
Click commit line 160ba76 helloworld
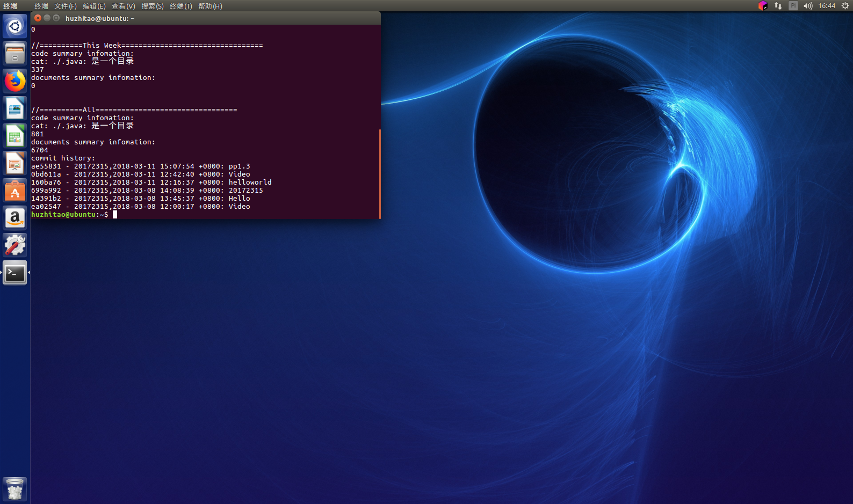point(151,182)
